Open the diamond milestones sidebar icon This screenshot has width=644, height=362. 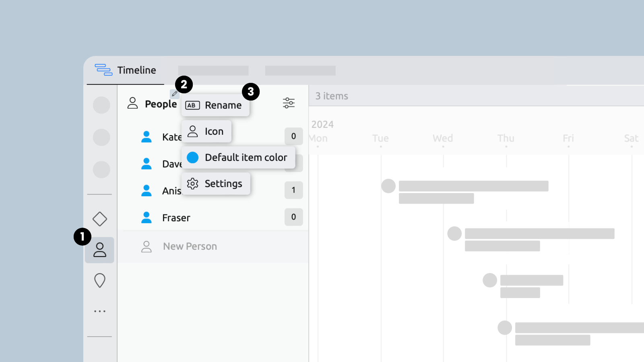pos(99,219)
